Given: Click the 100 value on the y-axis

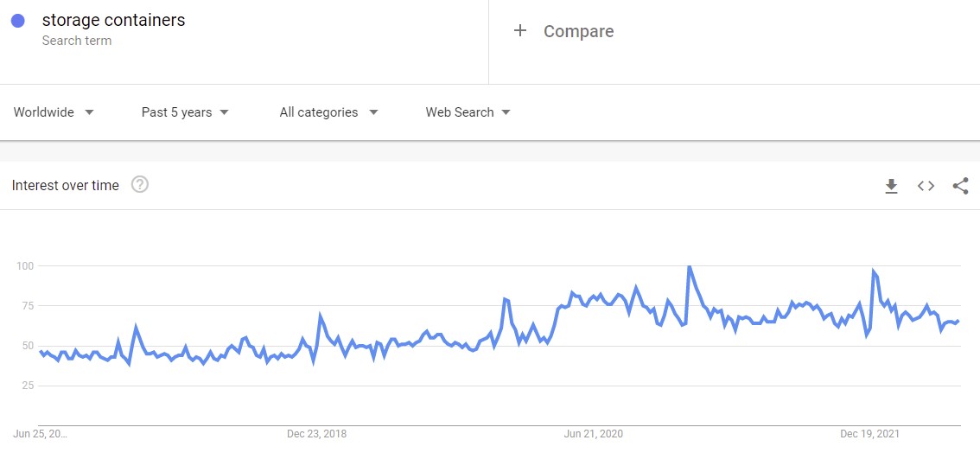Looking at the screenshot, I should pos(28,265).
